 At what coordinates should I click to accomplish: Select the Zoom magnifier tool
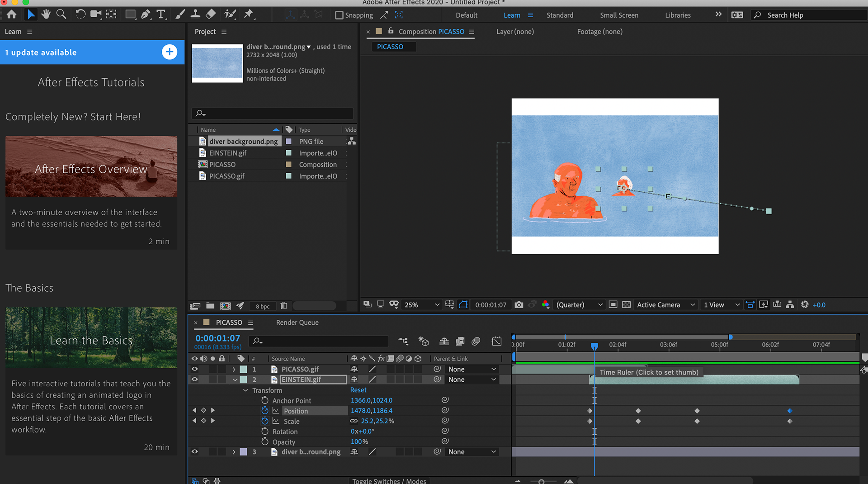coord(61,14)
